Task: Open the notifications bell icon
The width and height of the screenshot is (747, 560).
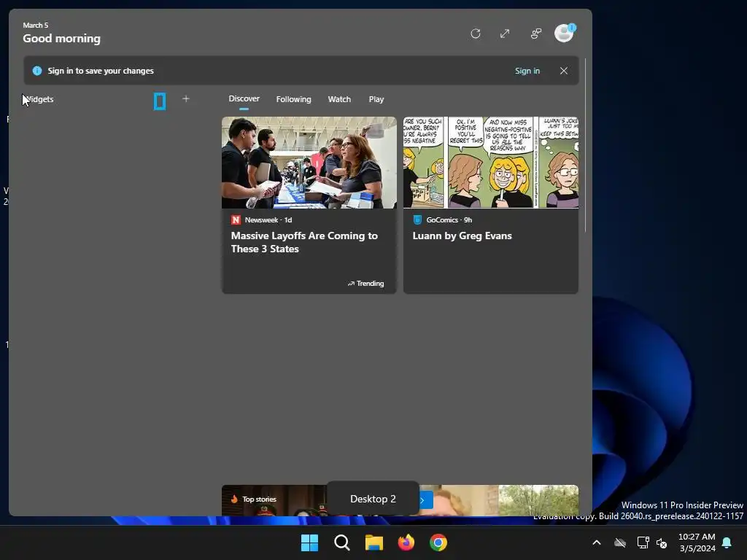Action: (727, 542)
